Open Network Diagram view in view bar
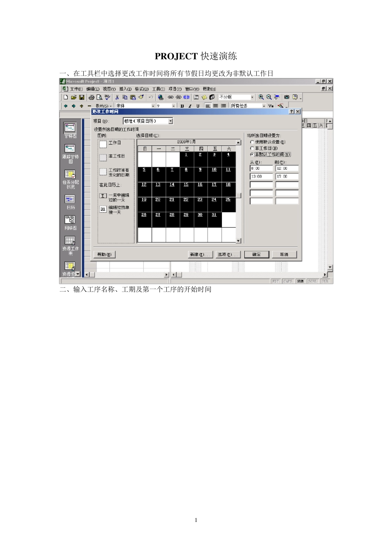Image resolution: width=392 pixels, height=555 pixels. (x=70, y=223)
